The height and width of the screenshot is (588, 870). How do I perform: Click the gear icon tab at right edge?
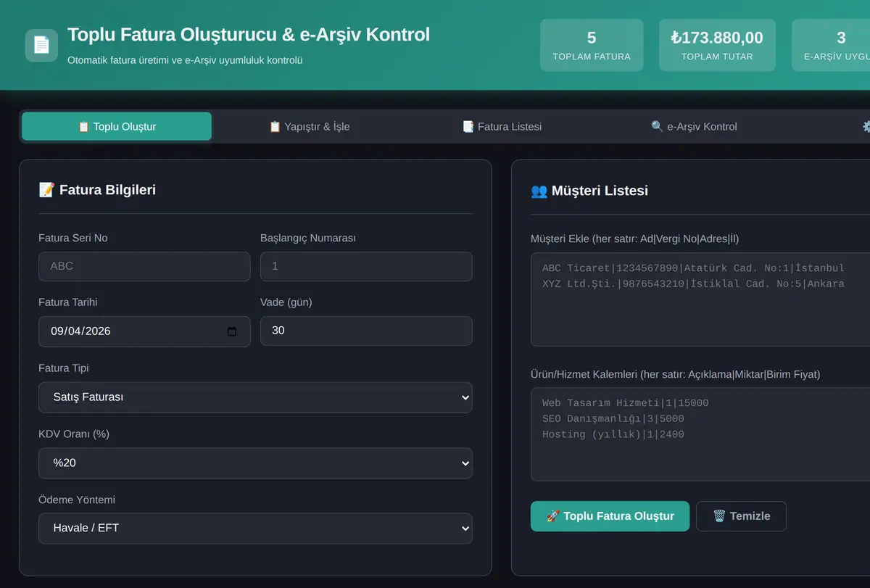click(x=866, y=126)
